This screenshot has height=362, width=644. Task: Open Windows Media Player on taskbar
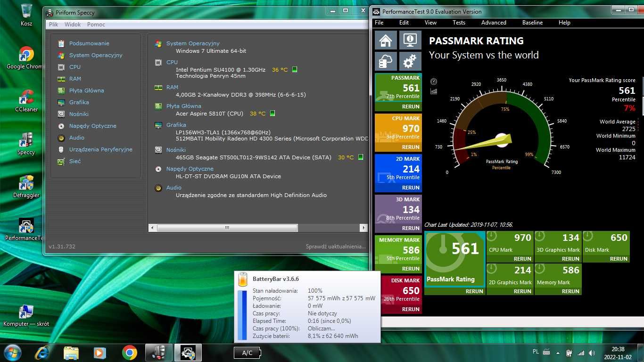100,353
